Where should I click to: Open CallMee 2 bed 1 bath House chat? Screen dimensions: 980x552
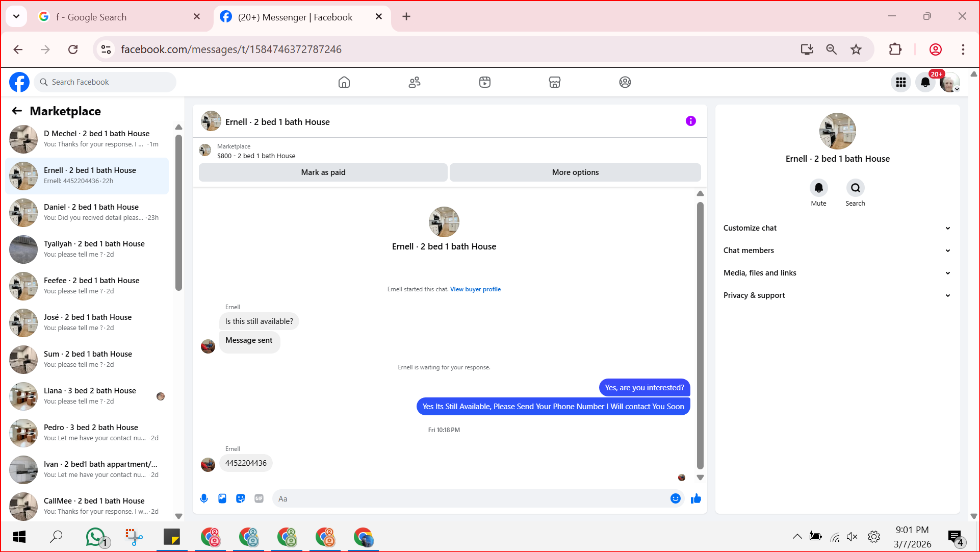(87, 506)
